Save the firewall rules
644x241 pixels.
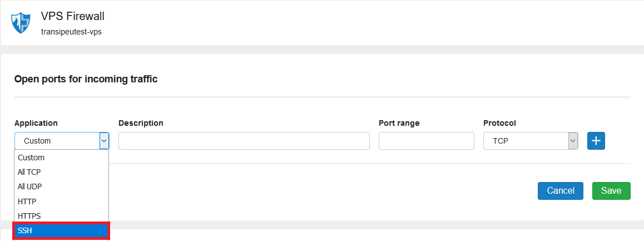[x=611, y=190]
